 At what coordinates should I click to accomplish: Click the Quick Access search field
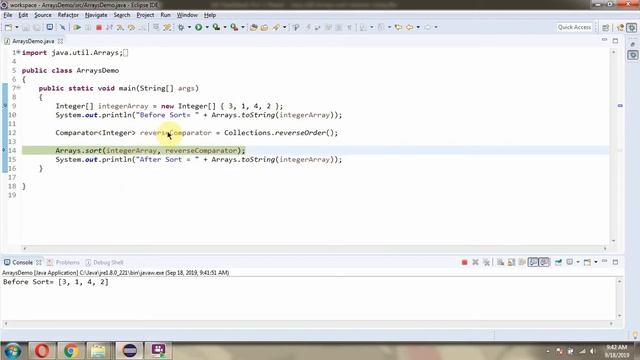(x=574, y=27)
